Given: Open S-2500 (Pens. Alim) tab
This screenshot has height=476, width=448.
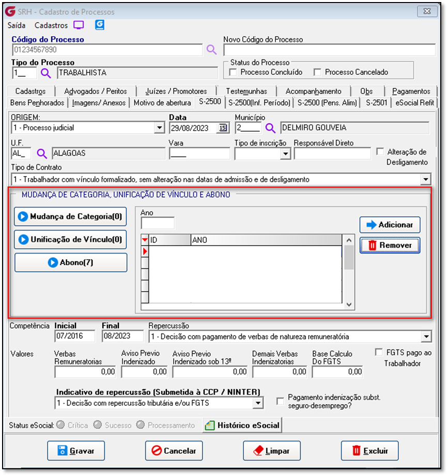Looking at the screenshot, I should [327, 103].
